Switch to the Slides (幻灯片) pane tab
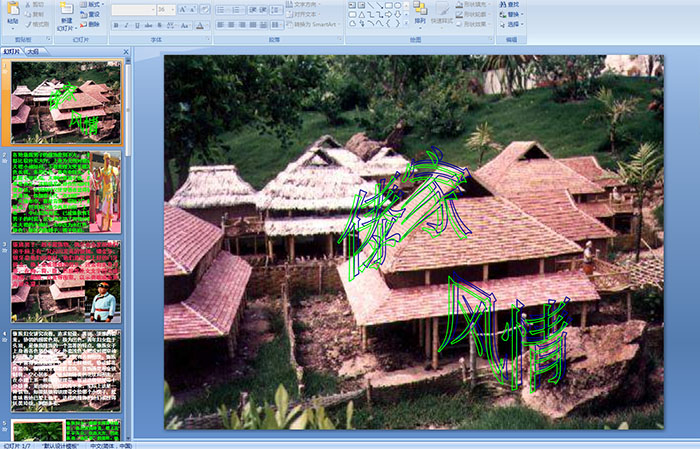This screenshot has height=449, width=700. pos(12,52)
